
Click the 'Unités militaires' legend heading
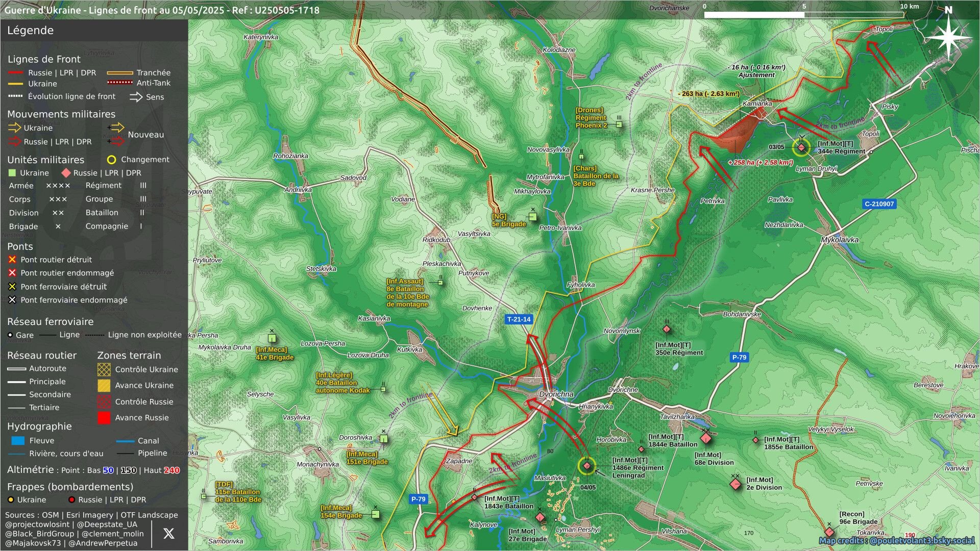point(45,160)
